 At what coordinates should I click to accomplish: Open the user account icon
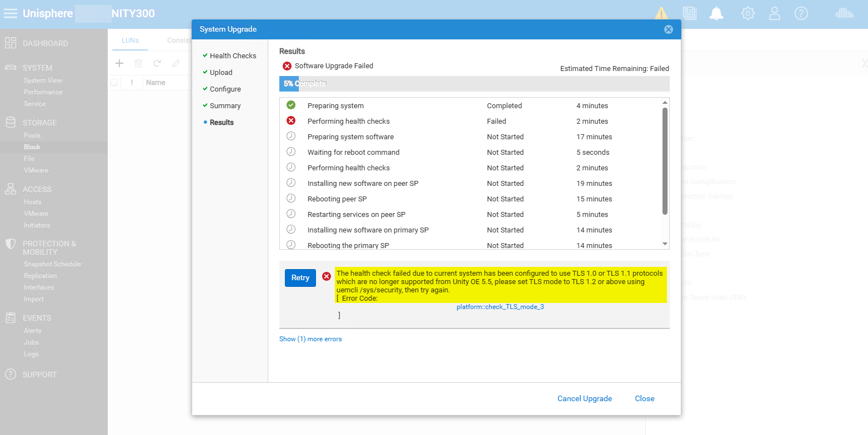pos(775,13)
